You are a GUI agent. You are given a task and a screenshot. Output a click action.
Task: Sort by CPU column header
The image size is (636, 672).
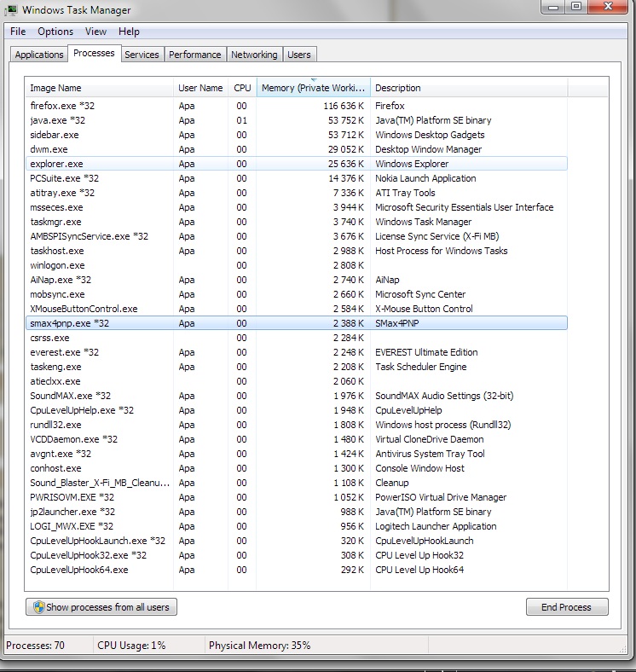tap(242, 88)
